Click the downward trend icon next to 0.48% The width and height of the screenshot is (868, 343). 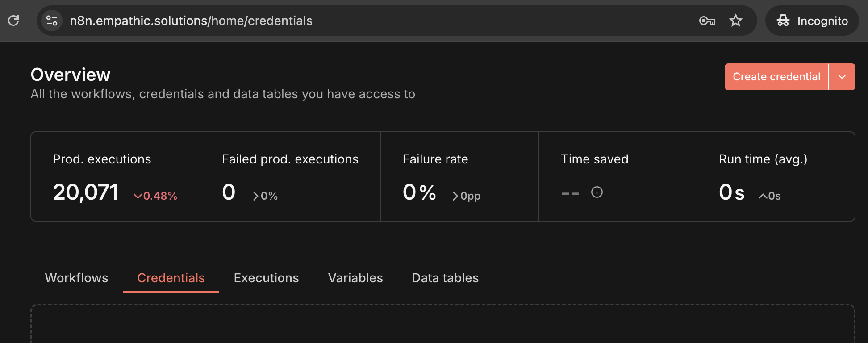138,195
